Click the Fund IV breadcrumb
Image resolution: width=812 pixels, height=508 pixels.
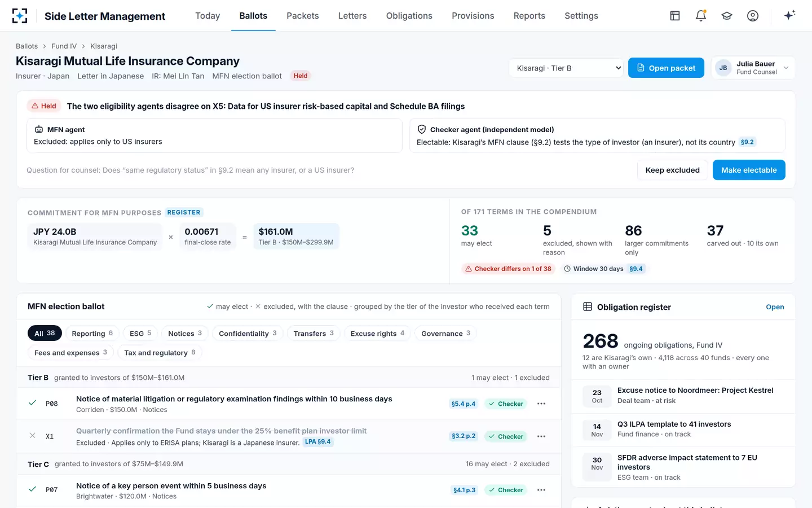pyautogui.click(x=64, y=46)
